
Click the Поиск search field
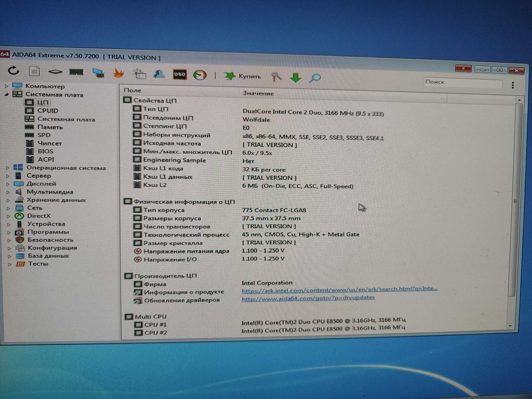pos(463,83)
